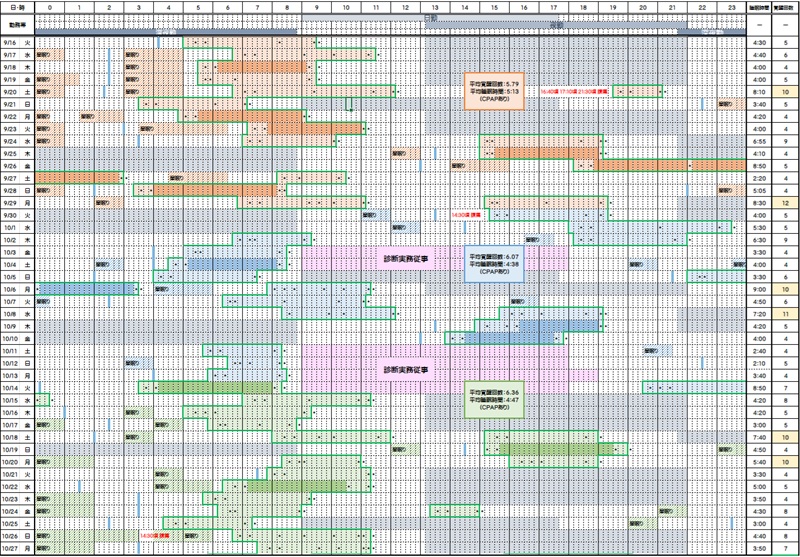This screenshot has height=557, width=800.
Task: Click the 日勤 shift band label
Action: click(430, 19)
